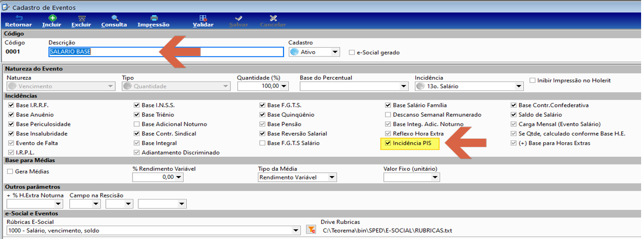Viewport: 644px width, 239px height.
Task: Toggle Base Reversão Salarial checkbox
Action: [x=262, y=133]
